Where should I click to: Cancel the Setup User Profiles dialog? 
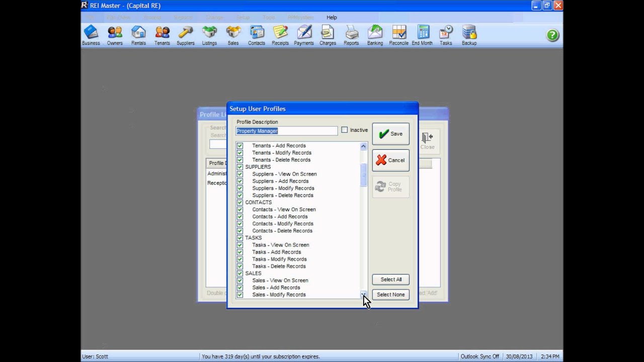click(x=391, y=160)
